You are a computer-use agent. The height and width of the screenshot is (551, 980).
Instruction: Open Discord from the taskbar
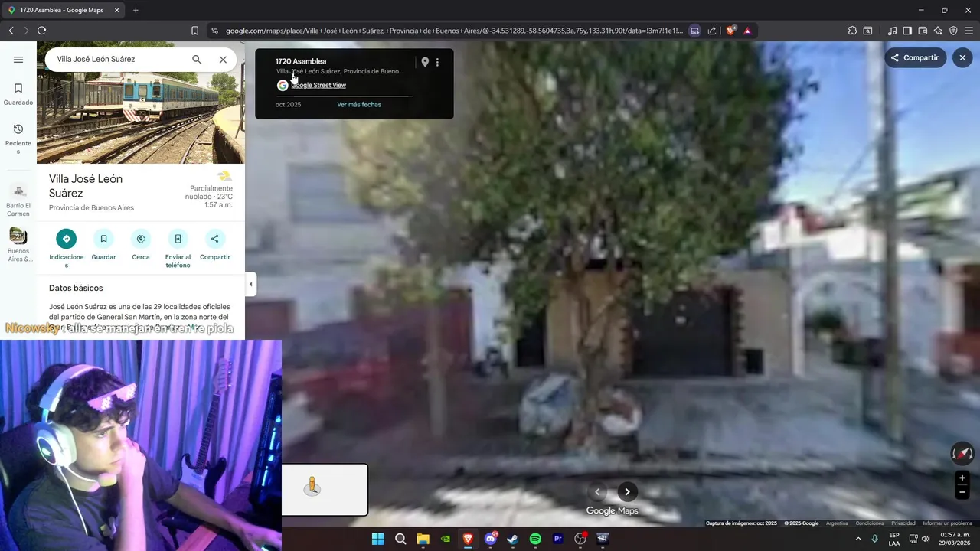point(491,539)
